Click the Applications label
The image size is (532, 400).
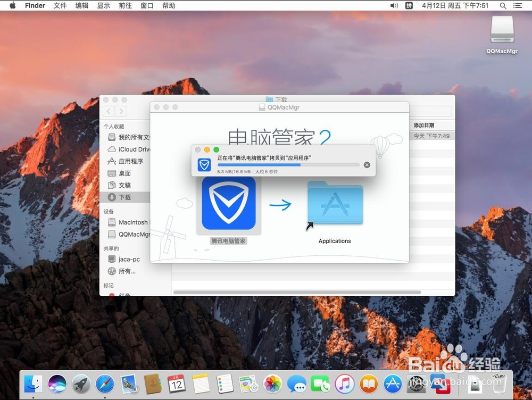pyautogui.click(x=335, y=241)
